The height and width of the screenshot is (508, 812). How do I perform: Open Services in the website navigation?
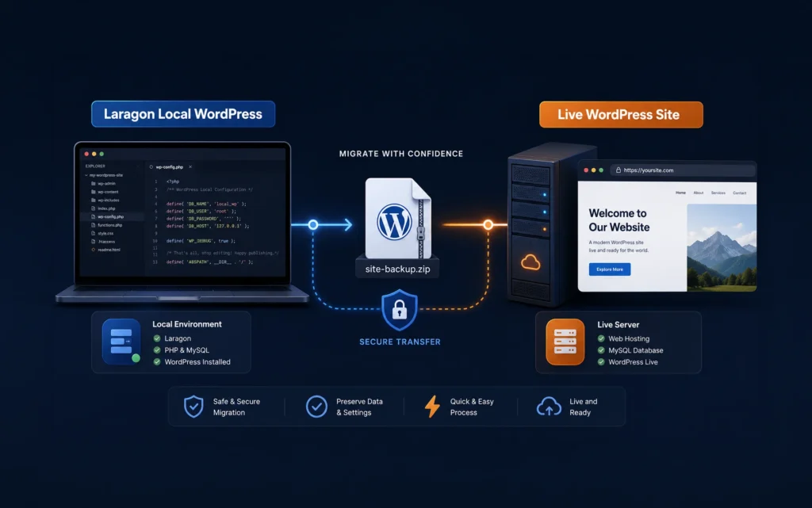click(718, 193)
